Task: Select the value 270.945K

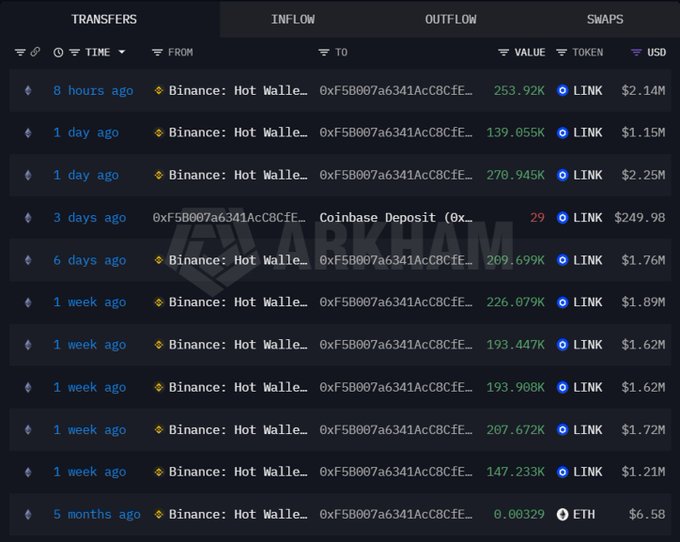Action: click(x=515, y=175)
